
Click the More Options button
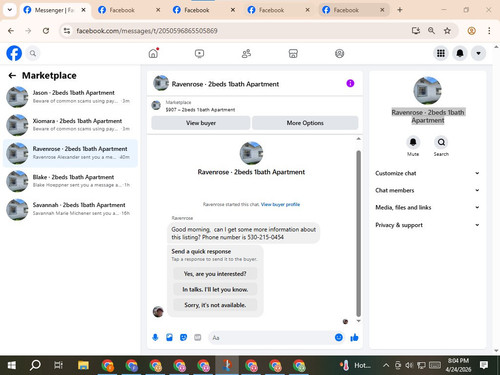[x=305, y=123]
